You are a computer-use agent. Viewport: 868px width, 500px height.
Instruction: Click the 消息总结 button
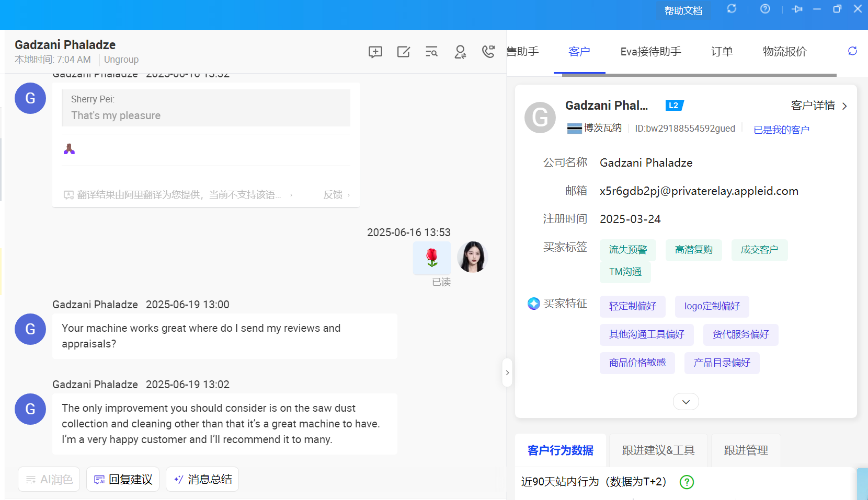[x=202, y=479]
